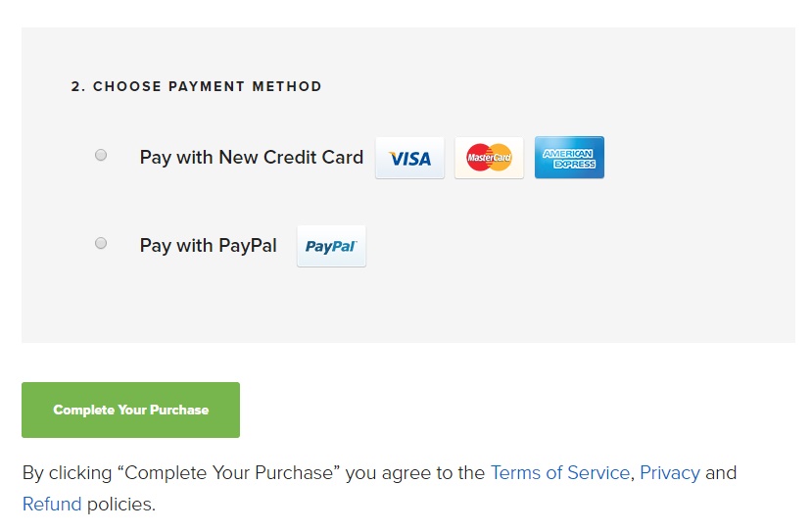This screenshot has height=532, width=812.
Task: Click the 'By clicking' agreement sentence start
Action: (68, 473)
